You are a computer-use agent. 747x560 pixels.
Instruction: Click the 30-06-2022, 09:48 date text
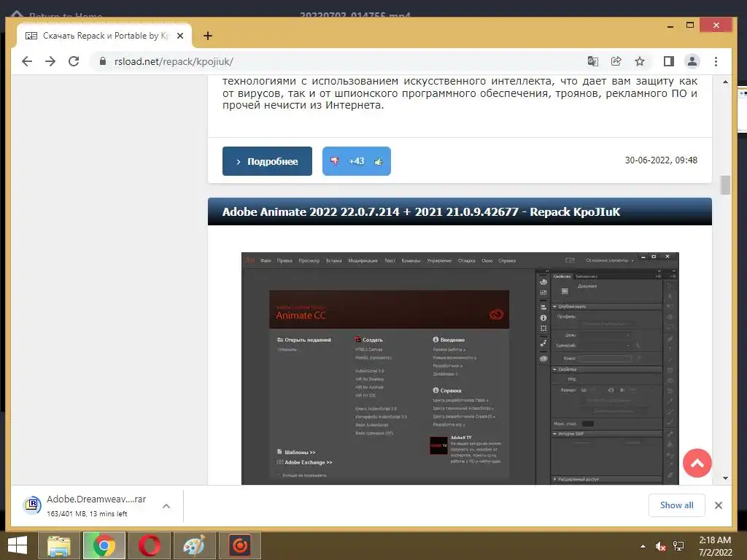(661, 160)
